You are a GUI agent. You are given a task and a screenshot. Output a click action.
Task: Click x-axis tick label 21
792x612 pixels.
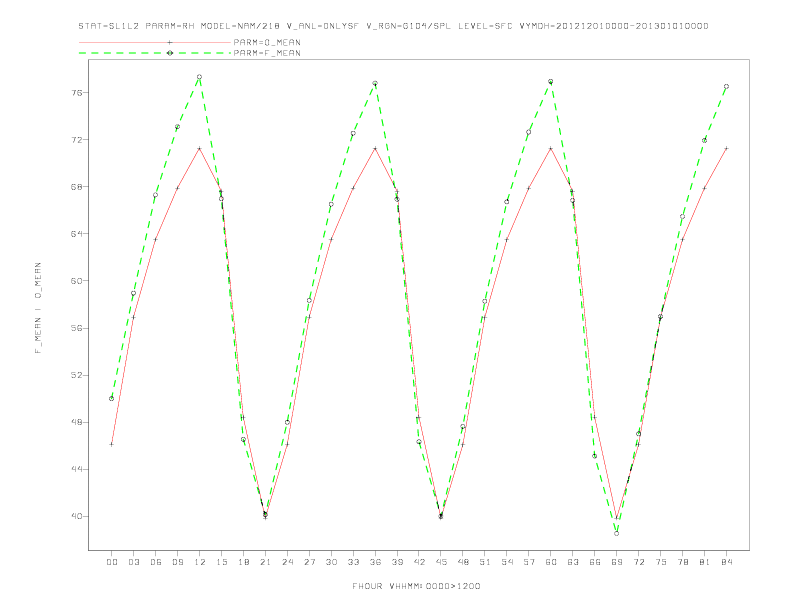click(x=265, y=562)
